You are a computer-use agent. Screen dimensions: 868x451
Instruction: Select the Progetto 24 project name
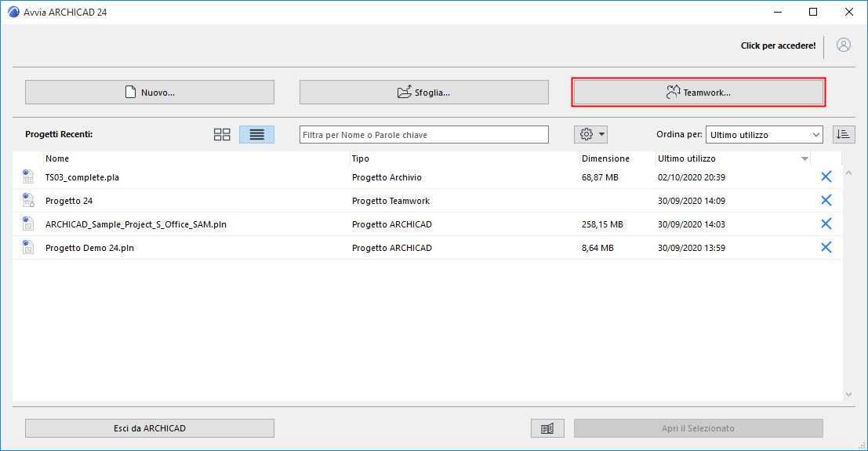pyautogui.click(x=69, y=201)
